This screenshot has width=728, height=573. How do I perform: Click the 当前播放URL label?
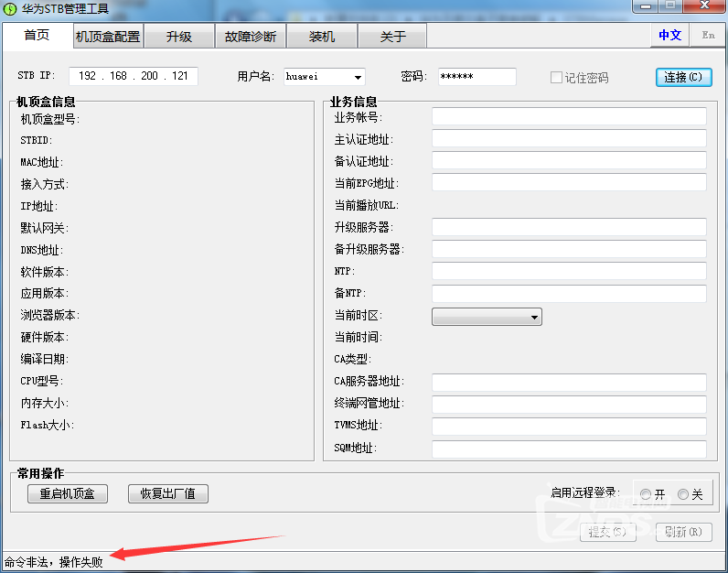coord(367,205)
